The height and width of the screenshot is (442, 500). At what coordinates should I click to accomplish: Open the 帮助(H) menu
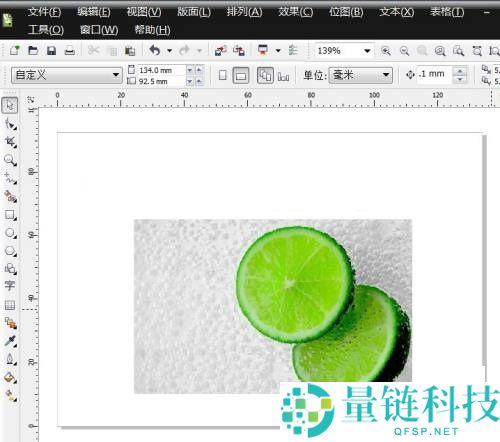(152, 30)
